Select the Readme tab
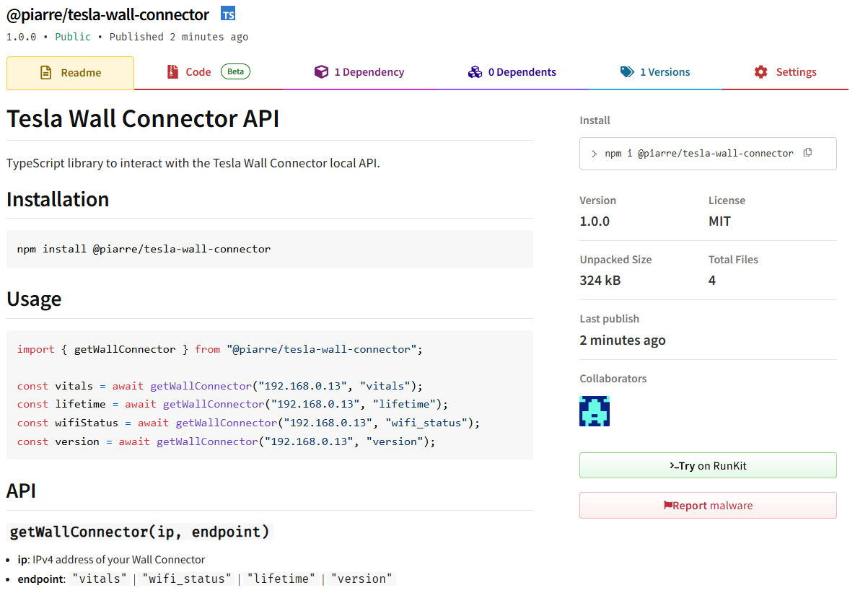868x598 pixels. [80, 73]
